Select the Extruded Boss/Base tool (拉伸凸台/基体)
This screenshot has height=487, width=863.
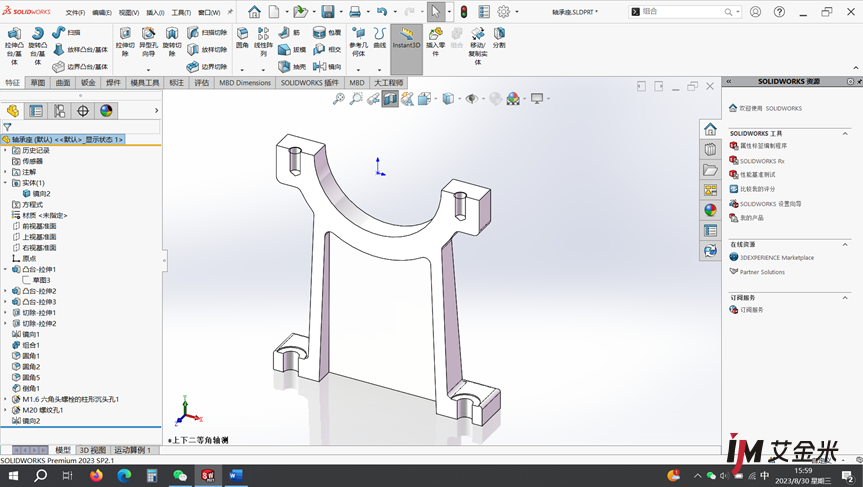pos(14,46)
